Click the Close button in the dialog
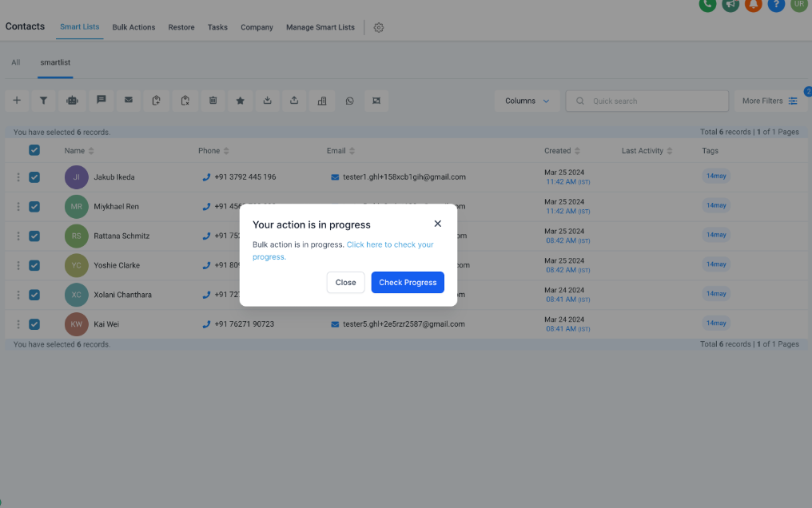This screenshot has height=508, width=812. tap(345, 283)
